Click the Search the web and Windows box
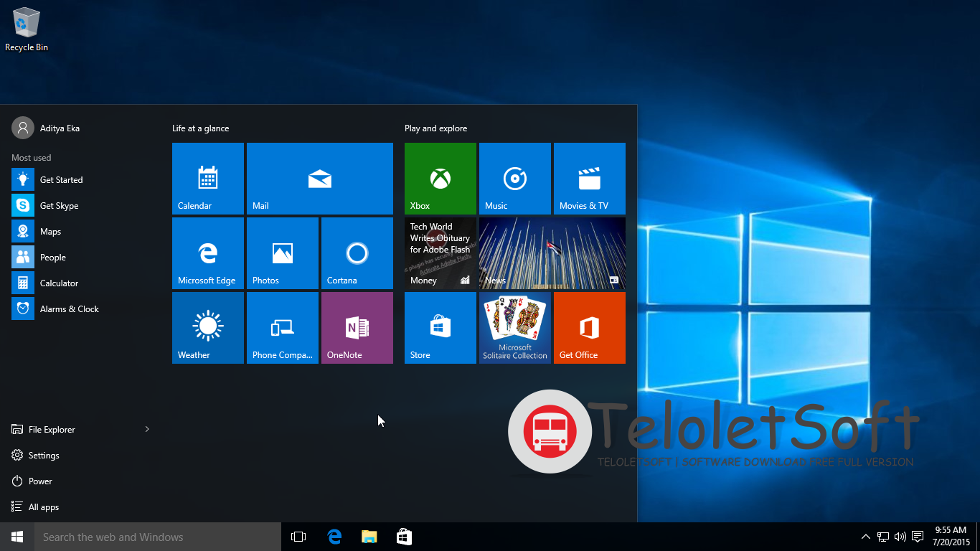The width and height of the screenshot is (980, 551). click(158, 537)
